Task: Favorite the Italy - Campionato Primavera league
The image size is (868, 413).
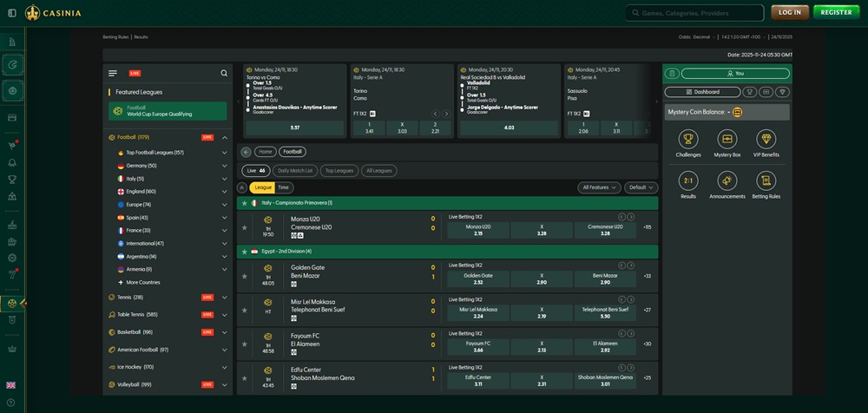Action: click(x=244, y=203)
